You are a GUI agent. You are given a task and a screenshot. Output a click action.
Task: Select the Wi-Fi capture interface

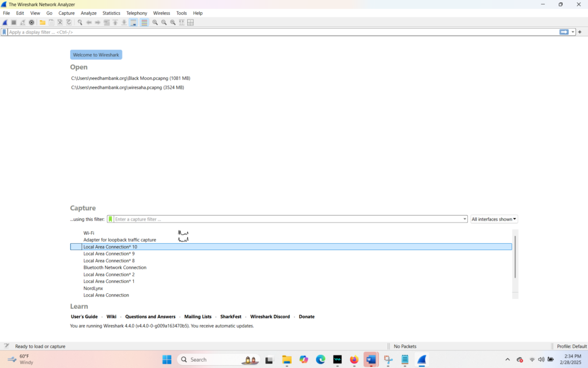coord(89,233)
